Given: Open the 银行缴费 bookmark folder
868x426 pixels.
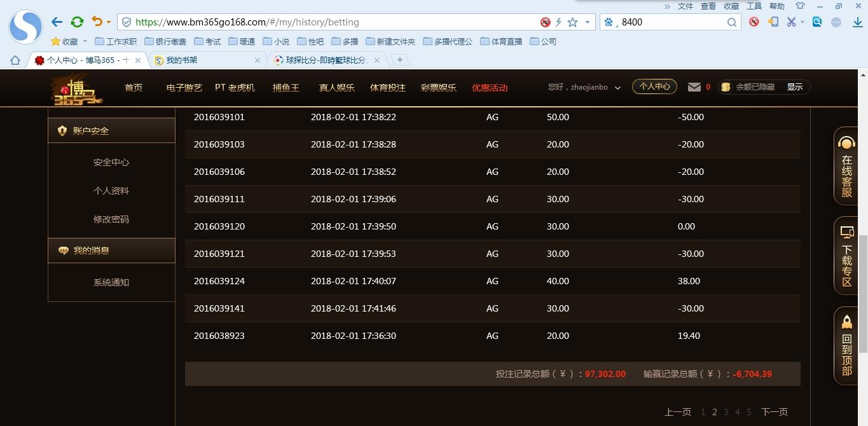Looking at the screenshot, I should click(165, 41).
